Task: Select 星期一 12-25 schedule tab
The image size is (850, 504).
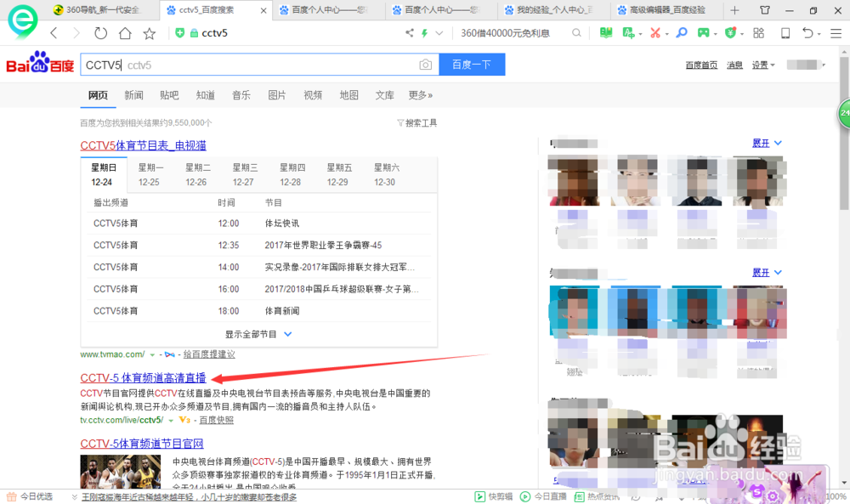Action: click(x=150, y=174)
